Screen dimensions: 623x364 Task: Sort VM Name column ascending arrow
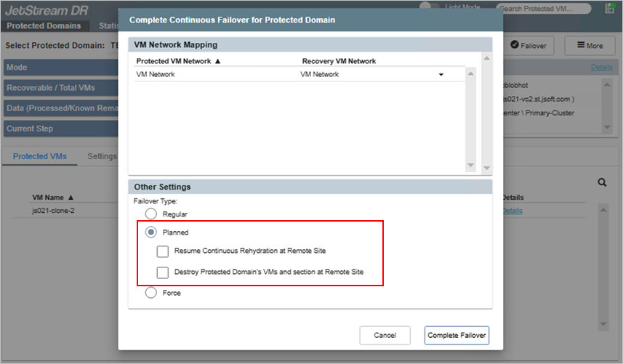(x=71, y=198)
